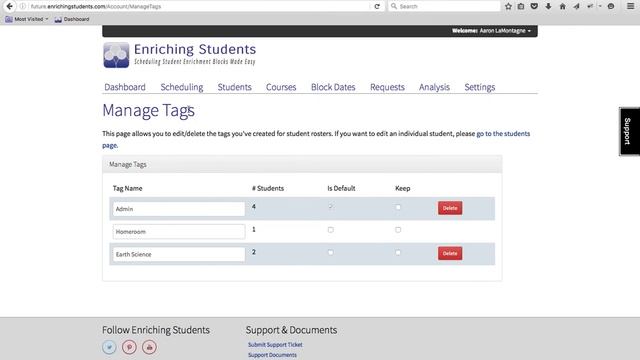Delete the Admin tag

[450, 208]
